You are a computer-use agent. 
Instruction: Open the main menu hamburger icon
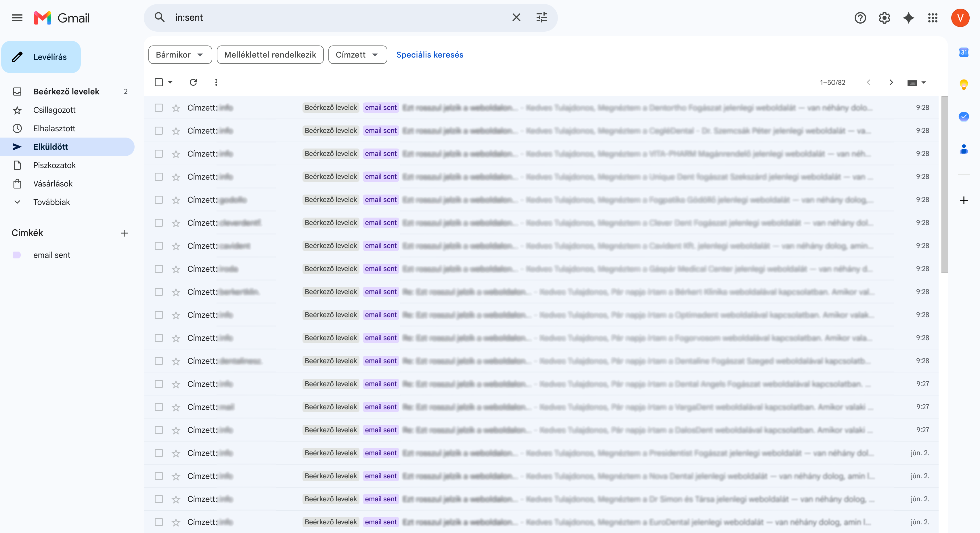point(17,18)
